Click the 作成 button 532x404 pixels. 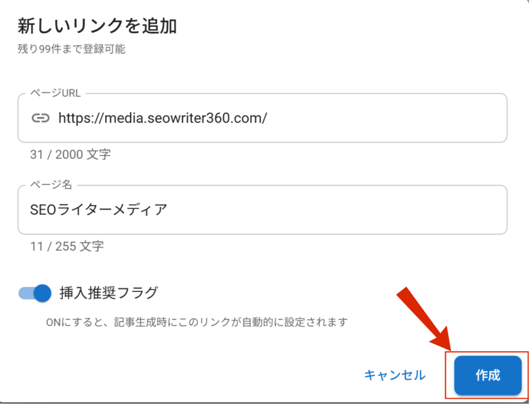coord(487,375)
